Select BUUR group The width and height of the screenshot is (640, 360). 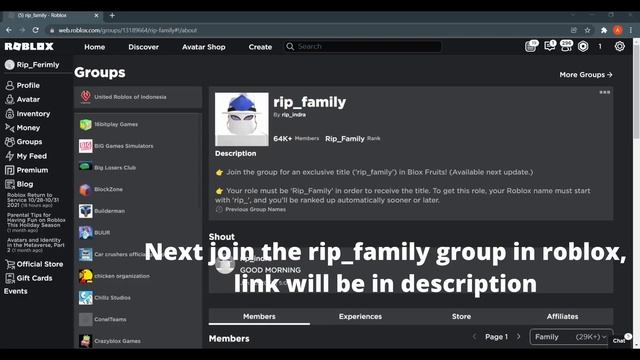[138, 233]
